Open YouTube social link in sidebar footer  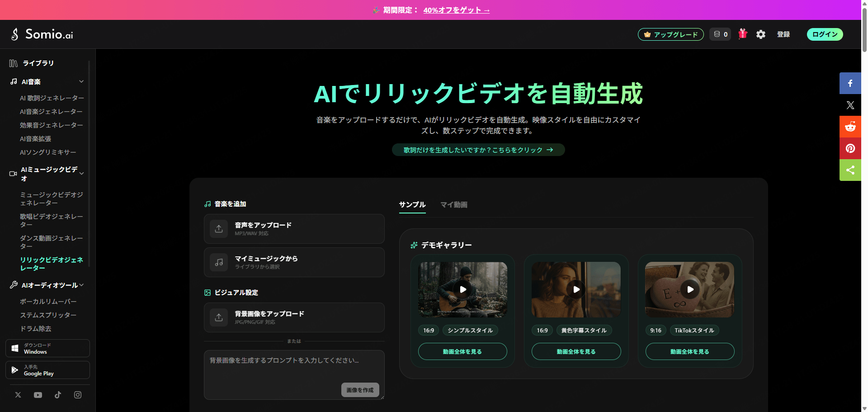click(38, 395)
